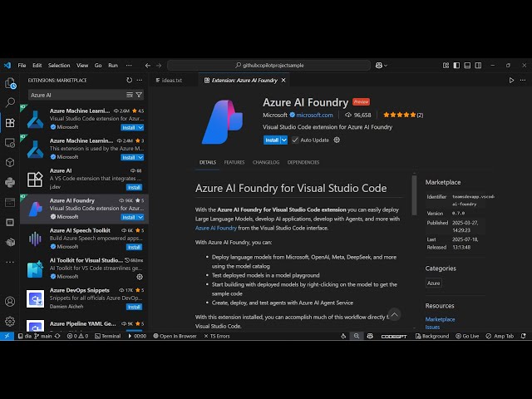Screen dimensions: 532x399
Task: Open the Python icon in activity bar
Action: tap(10, 183)
